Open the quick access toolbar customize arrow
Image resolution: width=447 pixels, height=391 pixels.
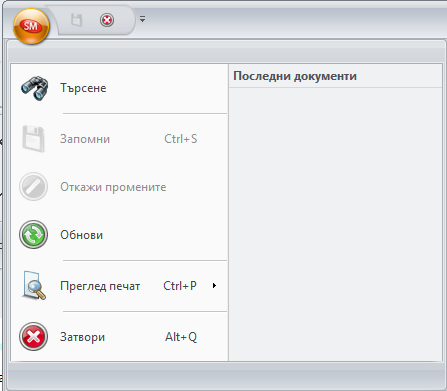[142, 19]
